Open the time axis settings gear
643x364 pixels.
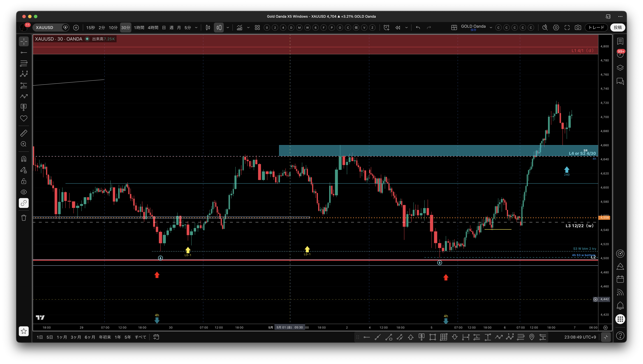(x=605, y=328)
